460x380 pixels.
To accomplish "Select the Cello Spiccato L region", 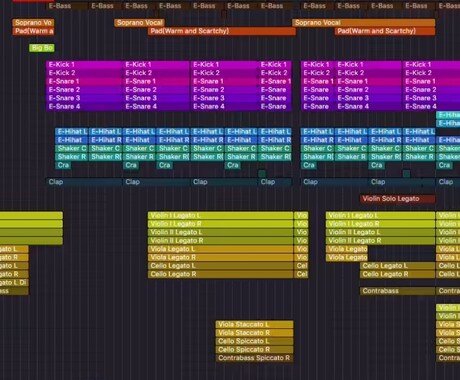I will [254, 341].
